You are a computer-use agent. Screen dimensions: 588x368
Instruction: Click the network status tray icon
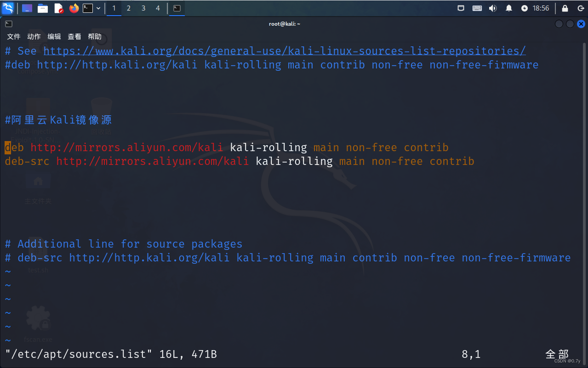click(461, 8)
